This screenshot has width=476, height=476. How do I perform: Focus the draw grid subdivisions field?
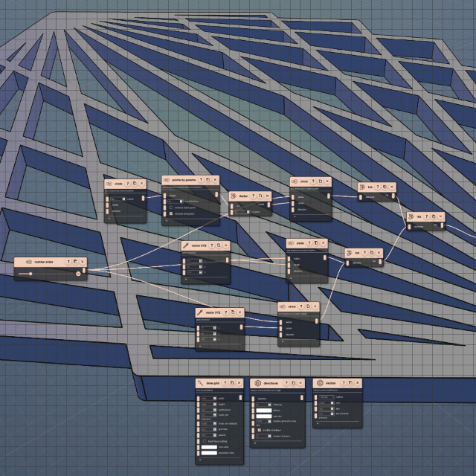tap(209, 410)
